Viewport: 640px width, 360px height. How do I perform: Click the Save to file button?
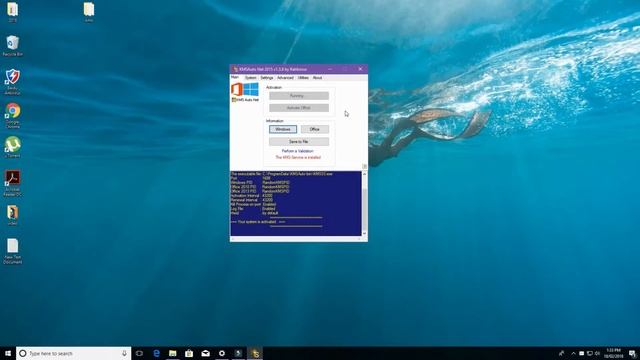pyautogui.click(x=299, y=142)
